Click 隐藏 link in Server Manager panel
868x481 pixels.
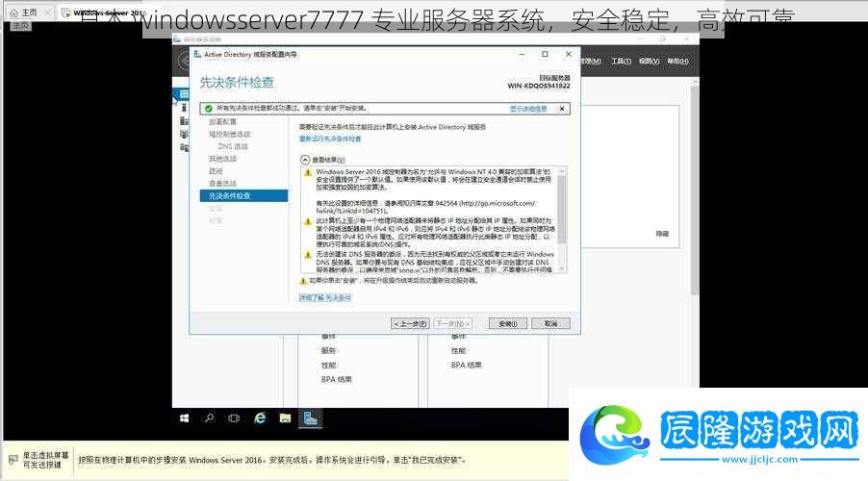click(x=663, y=234)
